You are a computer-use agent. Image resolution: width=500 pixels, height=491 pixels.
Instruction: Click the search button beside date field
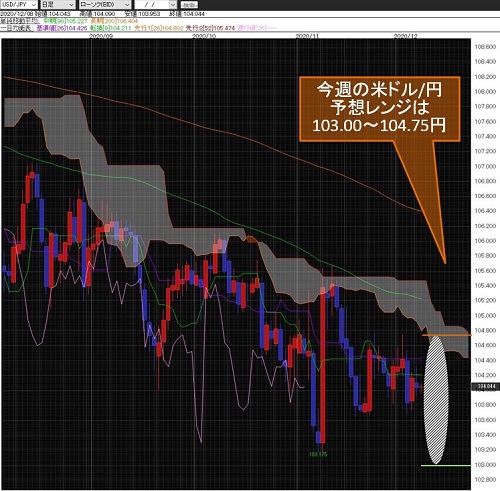[x=189, y=5]
